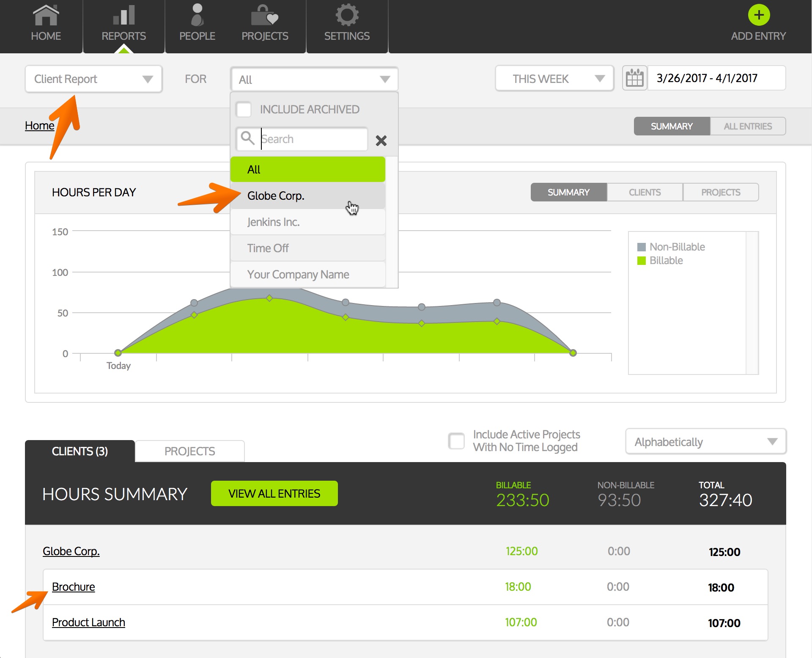Follow the Home breadcrumb link

pos(40,125)
